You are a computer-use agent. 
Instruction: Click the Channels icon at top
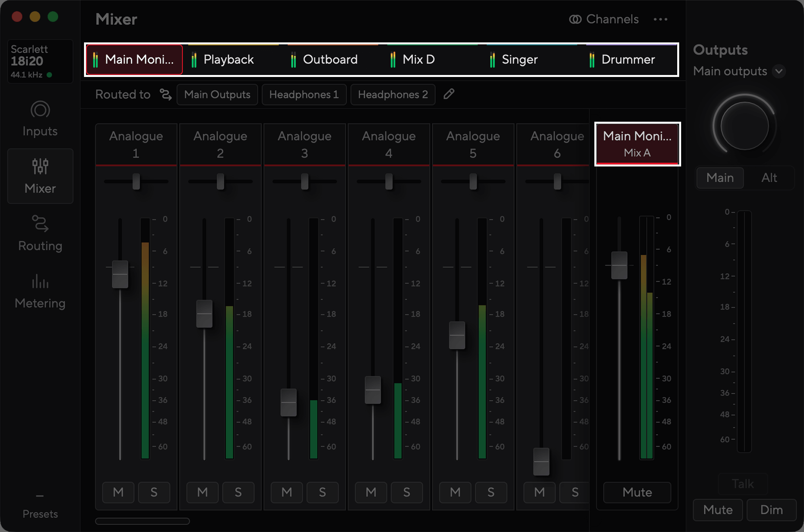coord(575,19)
